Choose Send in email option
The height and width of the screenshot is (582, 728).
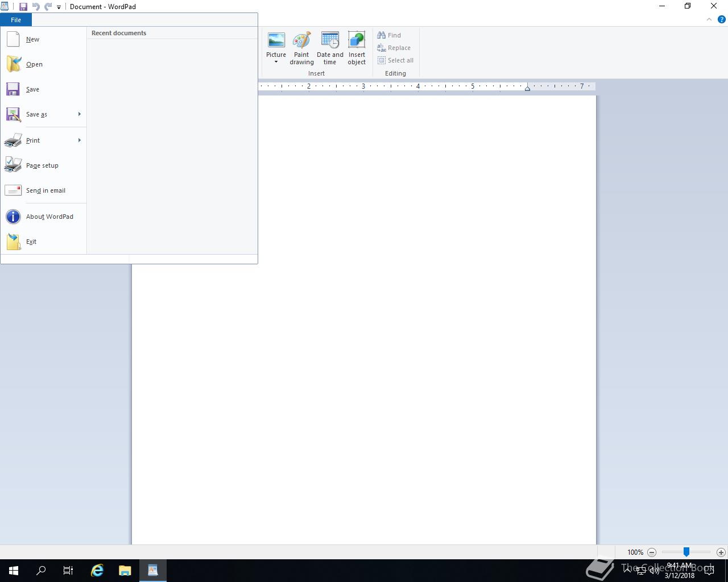(44, 190)
